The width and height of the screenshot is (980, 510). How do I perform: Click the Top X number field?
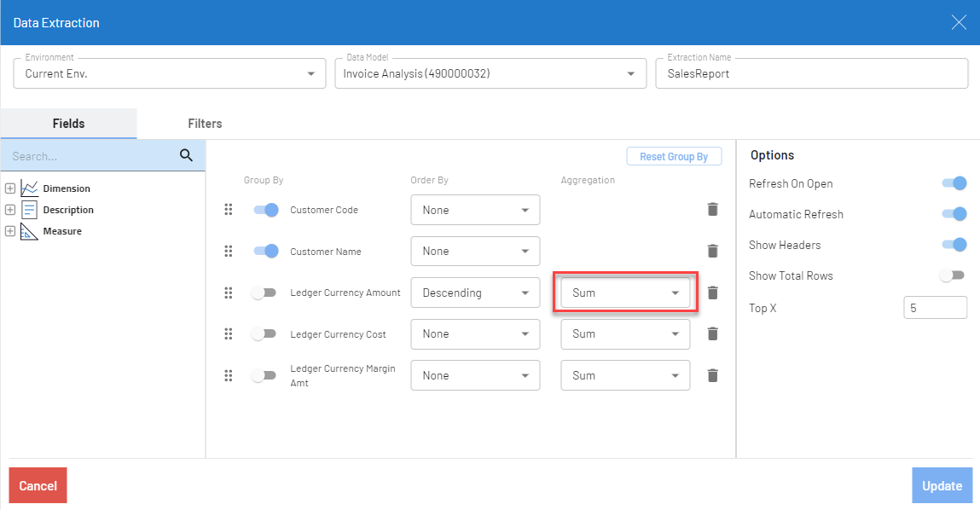(x=935, y=307)
